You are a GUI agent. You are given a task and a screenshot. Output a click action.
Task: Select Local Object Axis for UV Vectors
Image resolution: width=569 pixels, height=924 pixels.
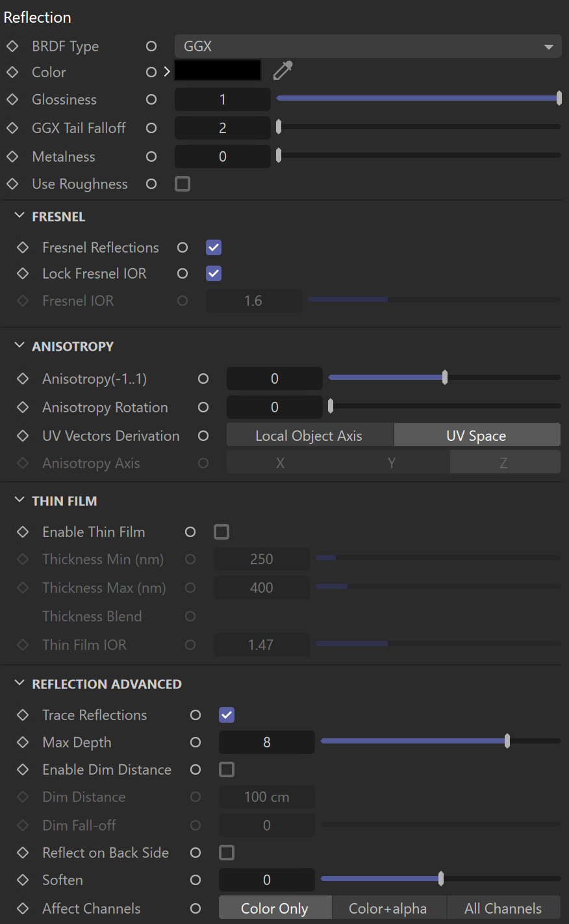(x=309, y=436)
